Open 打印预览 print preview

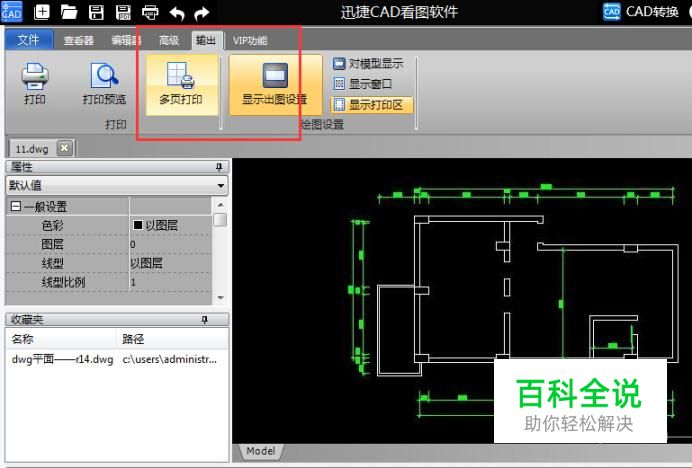tap(105, 84)
